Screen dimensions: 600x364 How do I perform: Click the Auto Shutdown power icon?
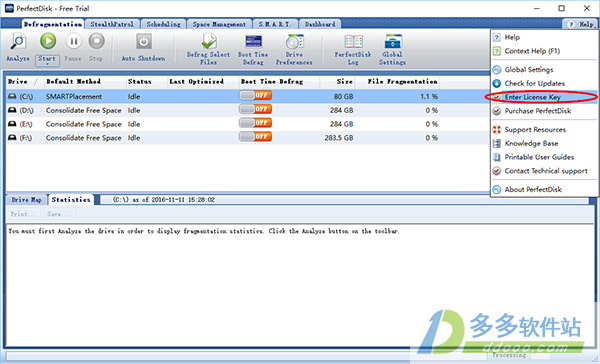pos(144,41)
